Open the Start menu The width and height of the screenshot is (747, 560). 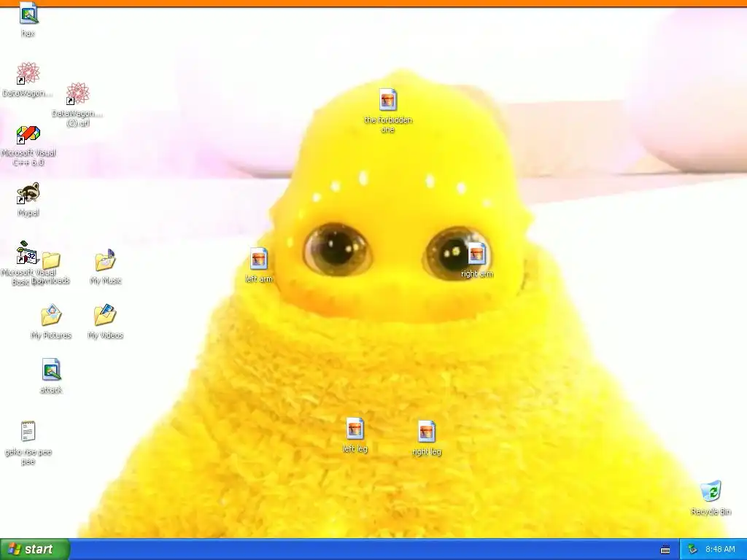(x=35, y=549)
